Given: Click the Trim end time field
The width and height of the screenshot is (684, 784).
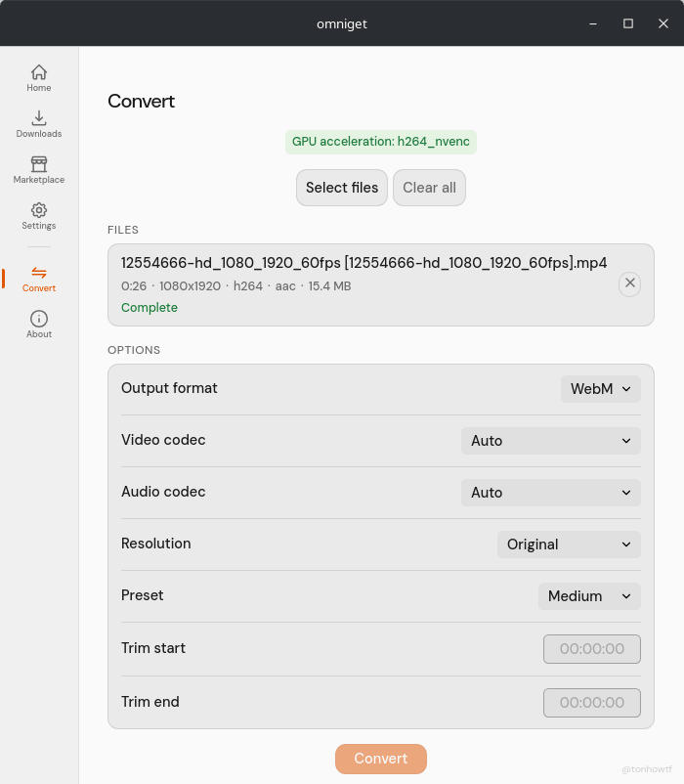Looking at the screenshot, I should (x=591, y=702).
